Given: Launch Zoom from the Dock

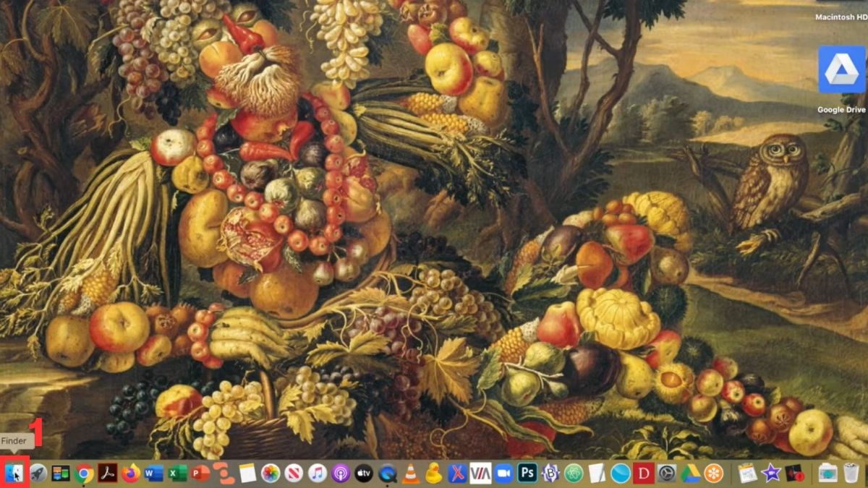Looking at the screenshot, I should [x=503, y=474].
